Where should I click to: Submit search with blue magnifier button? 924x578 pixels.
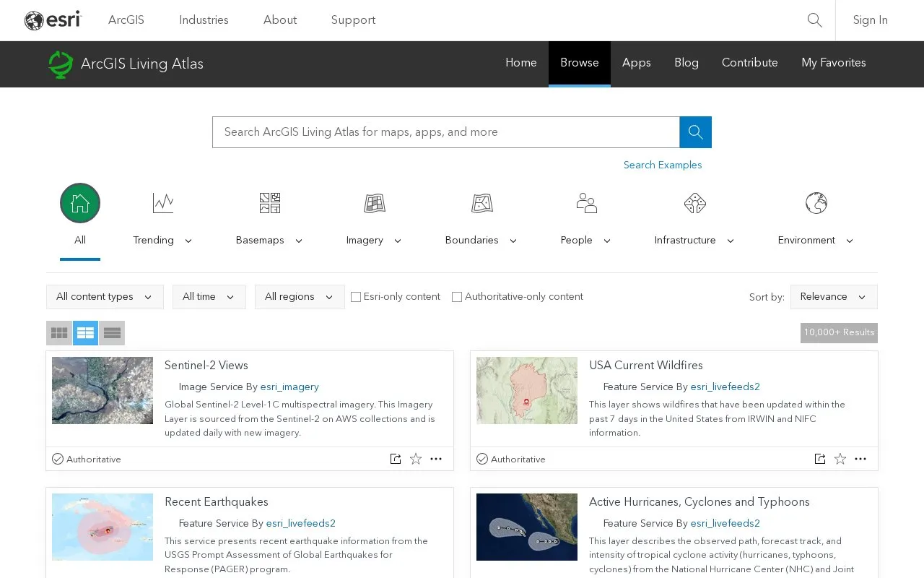click(696, 132)
